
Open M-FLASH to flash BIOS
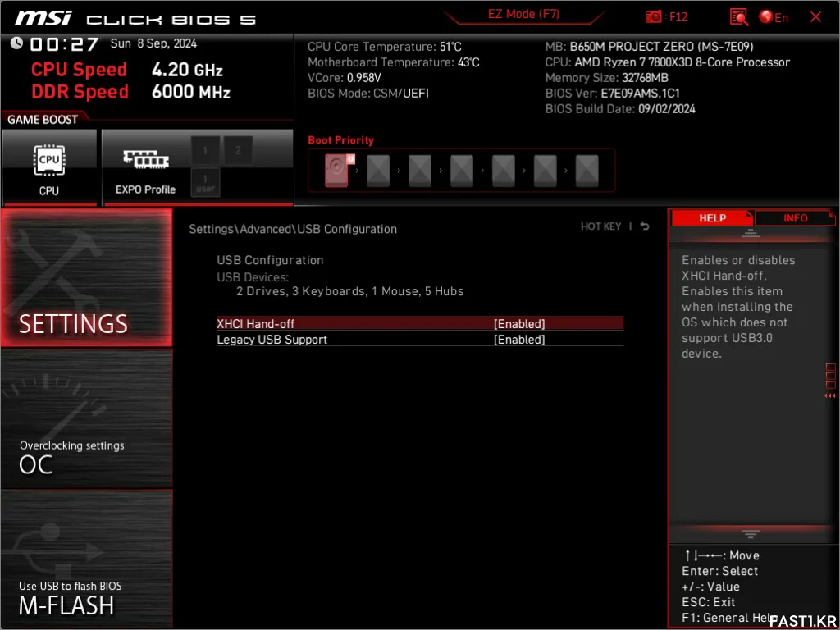[x=86, y=558]
